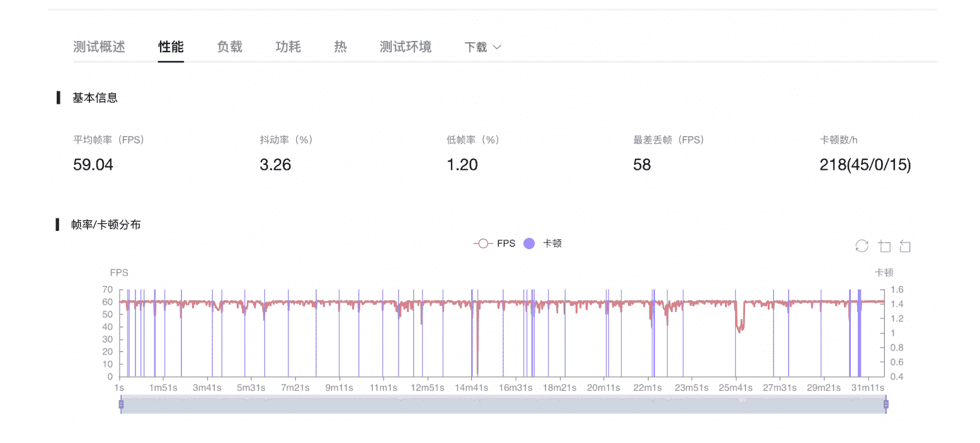
Task: Click the left FPS y-axis title
Action: click(x=119, y=272)
